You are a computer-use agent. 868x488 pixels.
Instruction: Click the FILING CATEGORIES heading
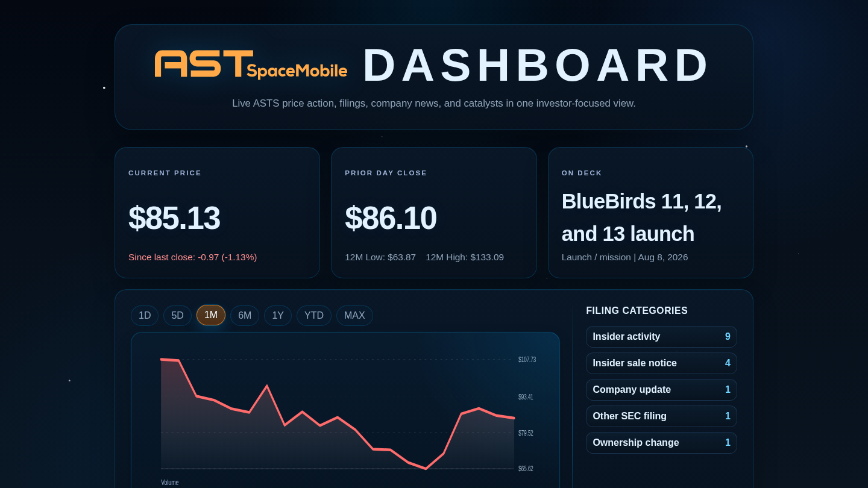click(637, 311)
